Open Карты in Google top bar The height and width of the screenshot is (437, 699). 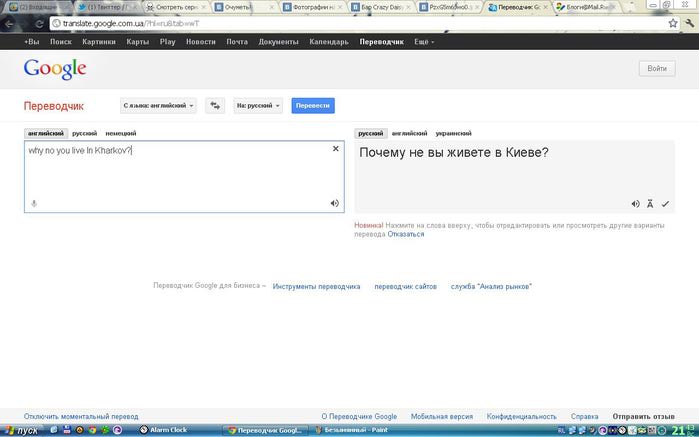[137, 42]
